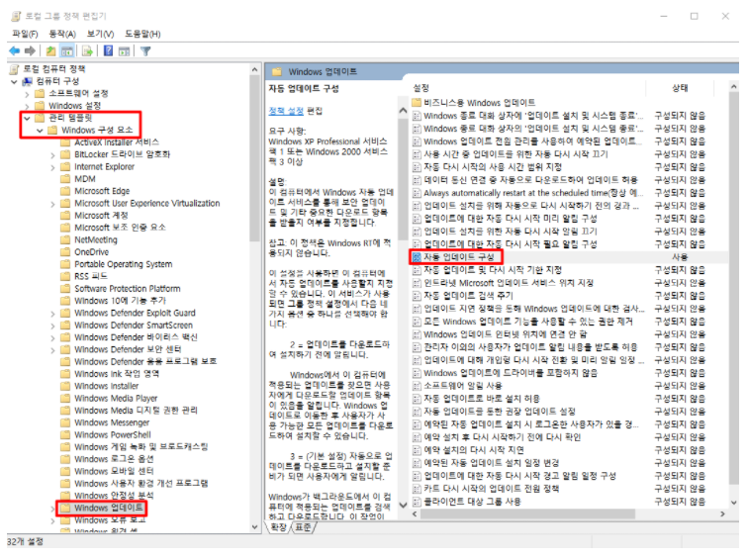Open the 동작(A) menu
This screenshot has width=747, height=560.
[x=62, y=34]
